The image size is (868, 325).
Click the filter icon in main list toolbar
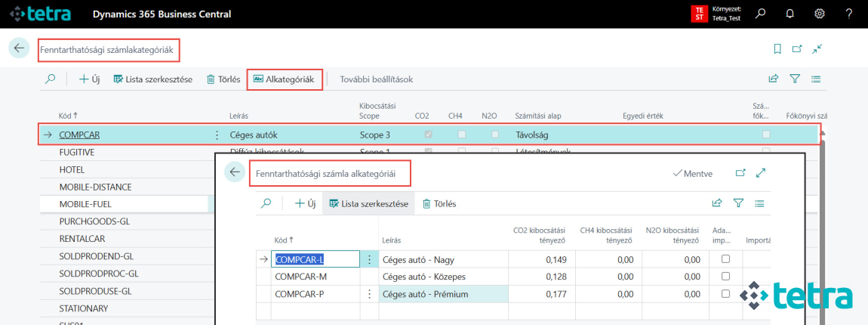click(x=795, y=79)
